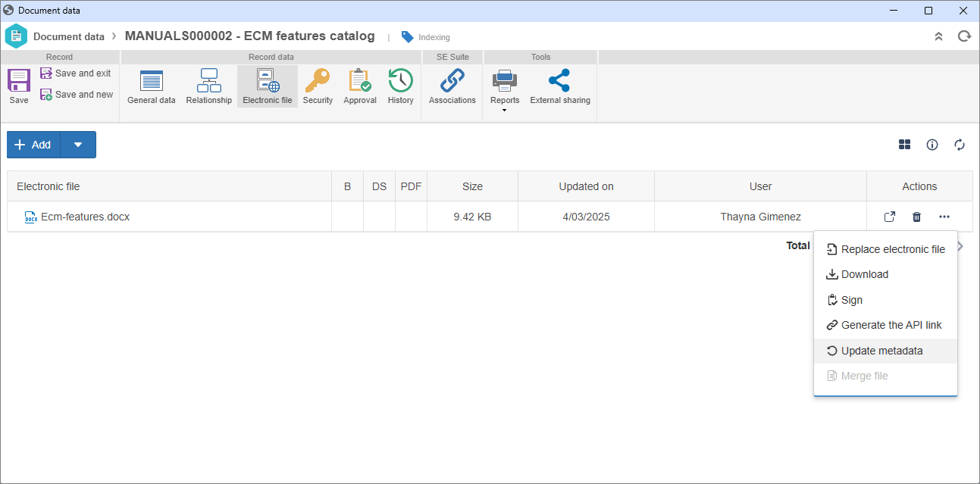980x484 pixels.
Task: Switch to the card grid view
Action: (904, 145)
